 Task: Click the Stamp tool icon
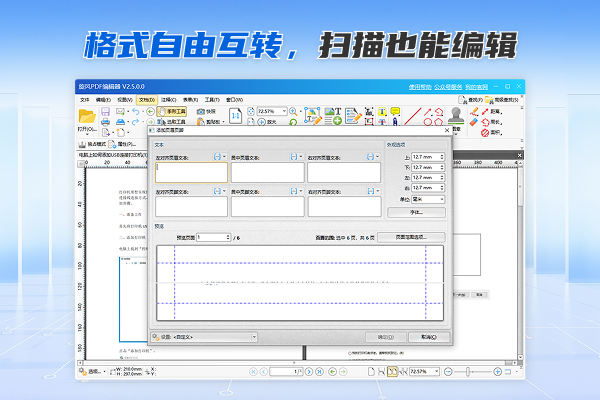[x=456, y=116]
